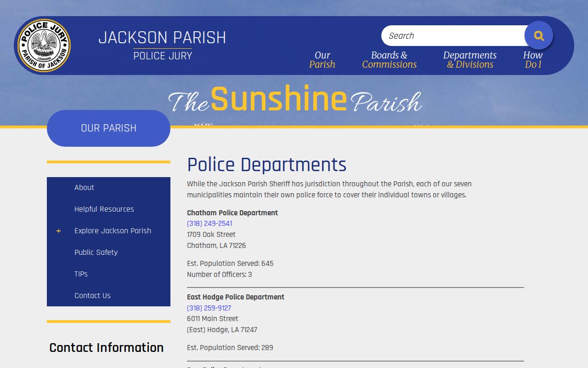
Task: Click the Contact Information heading
Action: [x=107, y=347]
